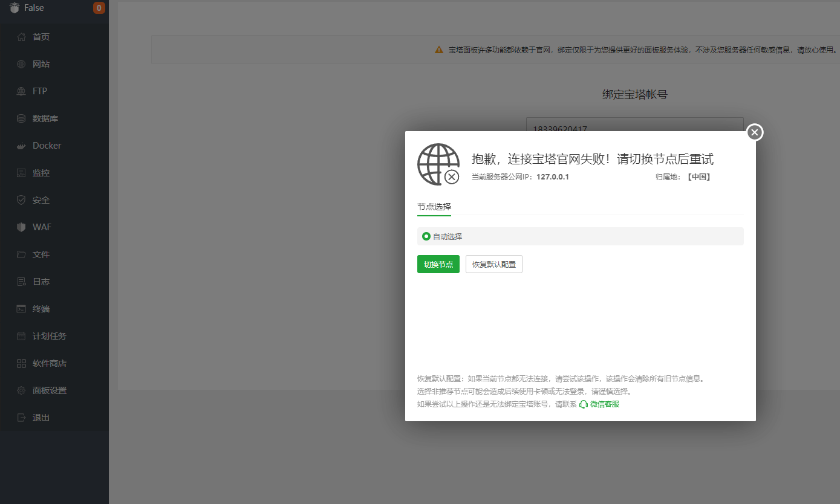Image resolution: width=840 pixels, height=504 pixels.
Task: Click the IP address 127.0.0.1
Action: point(553,177)
